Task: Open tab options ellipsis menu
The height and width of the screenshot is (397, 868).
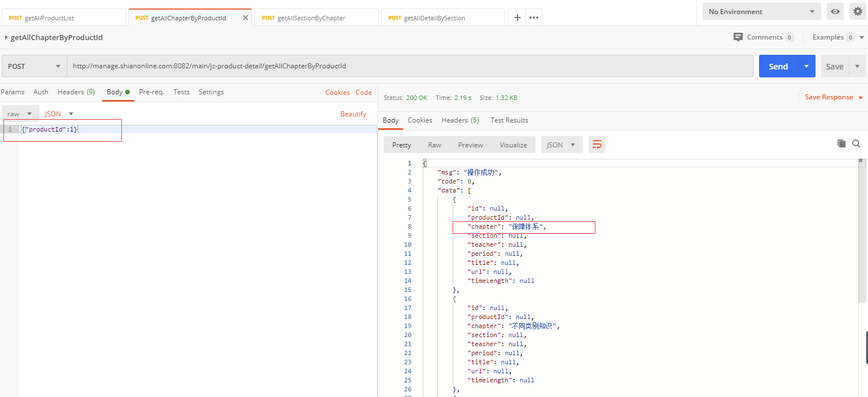Action: 534,18
